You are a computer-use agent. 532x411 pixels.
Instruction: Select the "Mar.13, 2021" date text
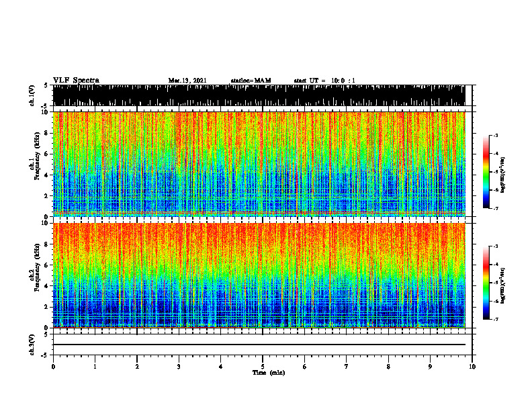[x=187, y=81]
